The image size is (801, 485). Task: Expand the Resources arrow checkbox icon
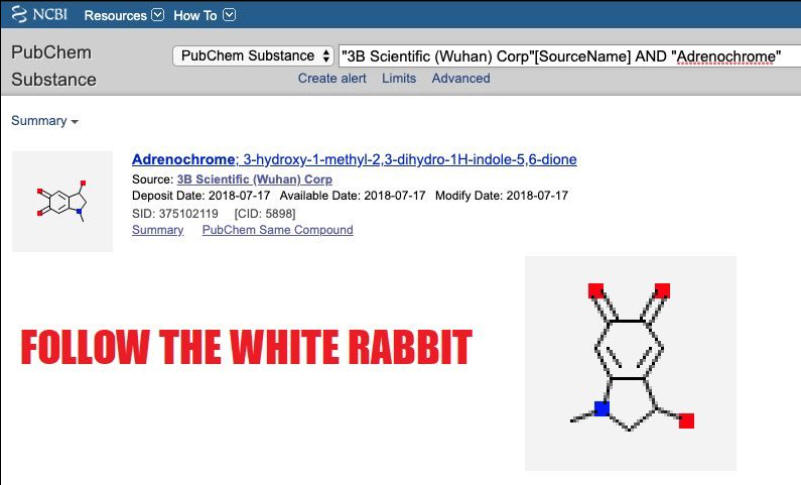158,15
